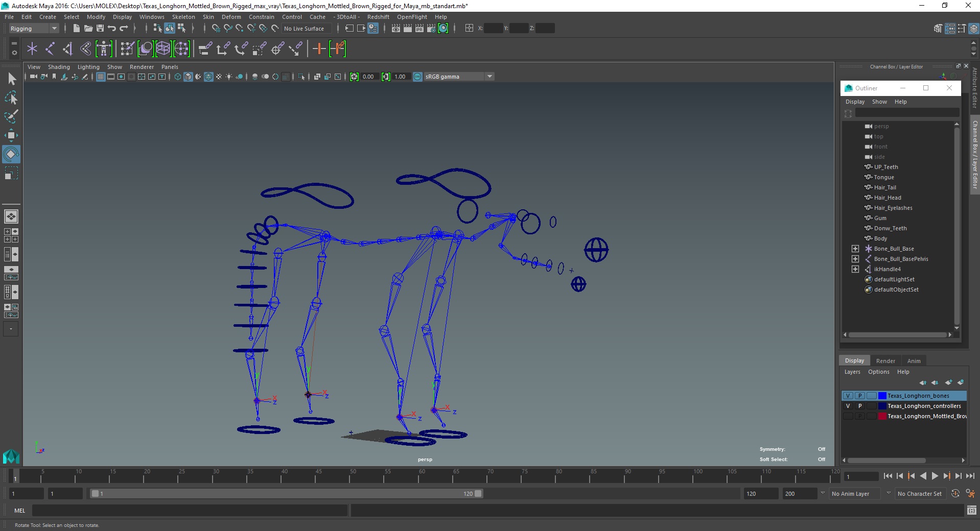Activate the Paint selection tool
Screen dimensions: 980x531
click(11, 116)
